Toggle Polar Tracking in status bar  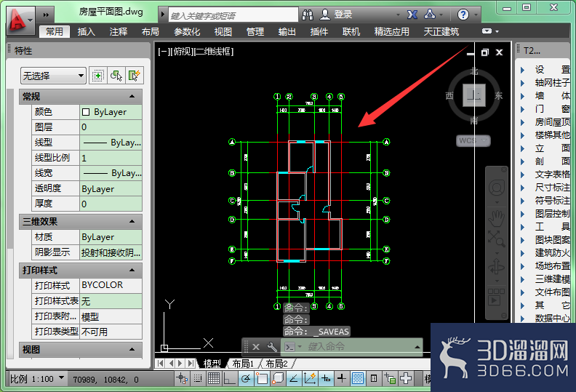pyautogui.click(x=246, y=378)
